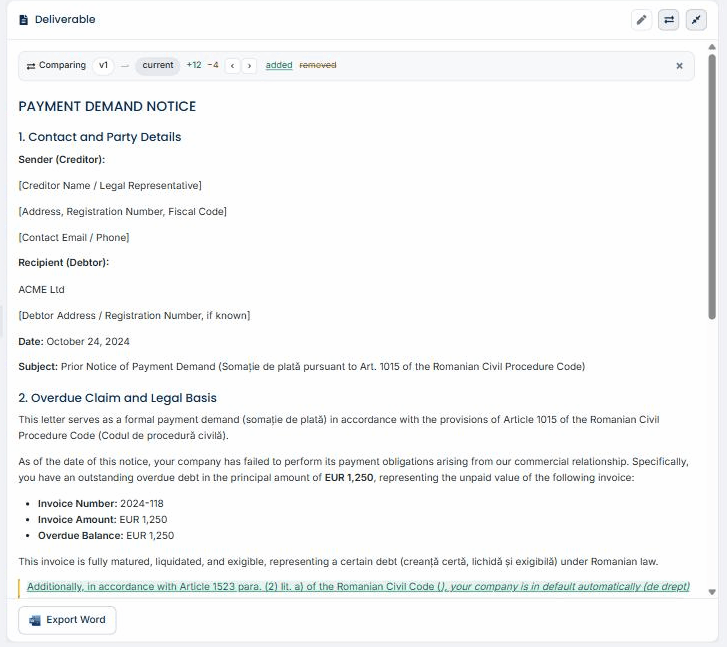Click heading 2. Overdue Claim and Legal Basis
Screen dimensions: 727x647
click(x=117, y=398)
